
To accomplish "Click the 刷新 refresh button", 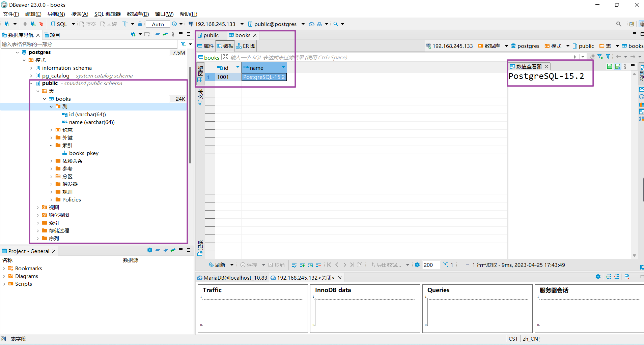I will 217,265.
